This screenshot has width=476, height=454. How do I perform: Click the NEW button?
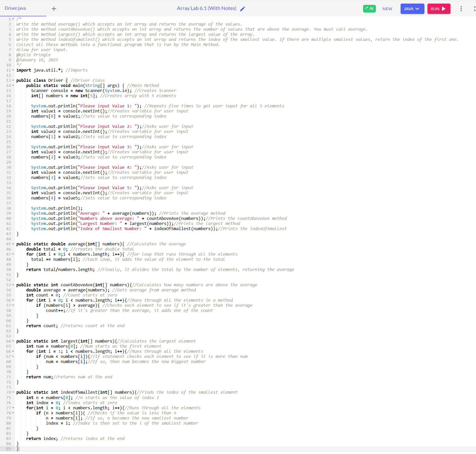click(x=387, y=9)
